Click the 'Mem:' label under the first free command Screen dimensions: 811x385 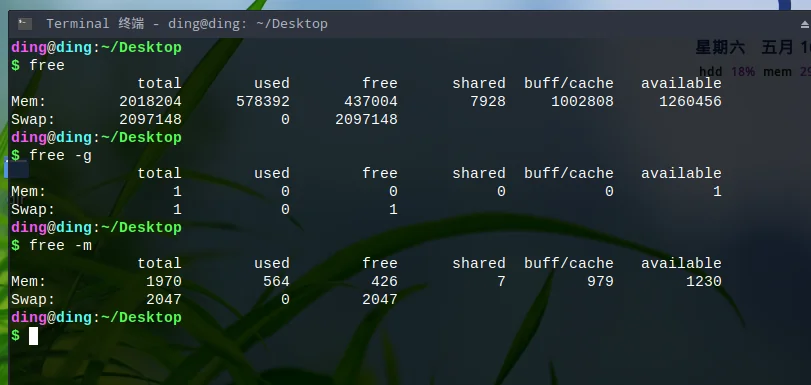point(28,101)
